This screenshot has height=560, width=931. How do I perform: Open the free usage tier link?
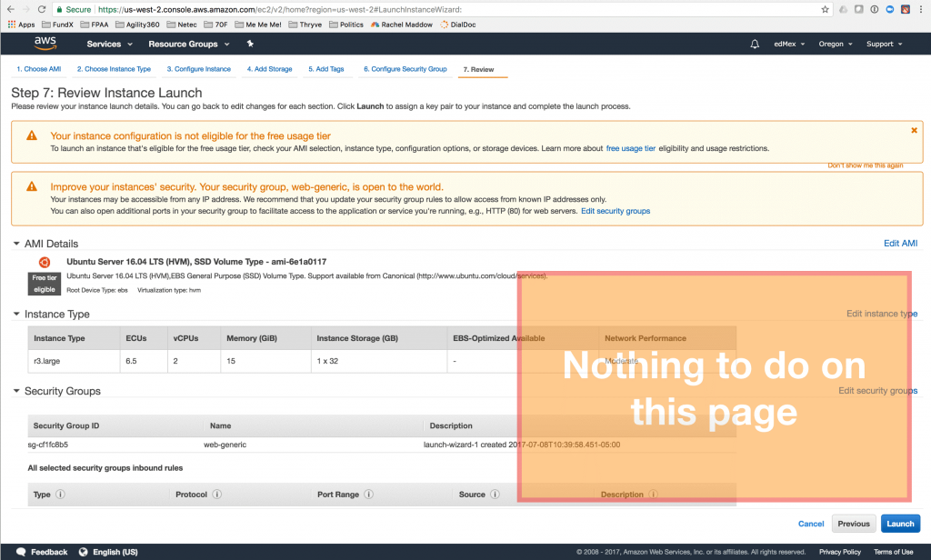(631, 148)
